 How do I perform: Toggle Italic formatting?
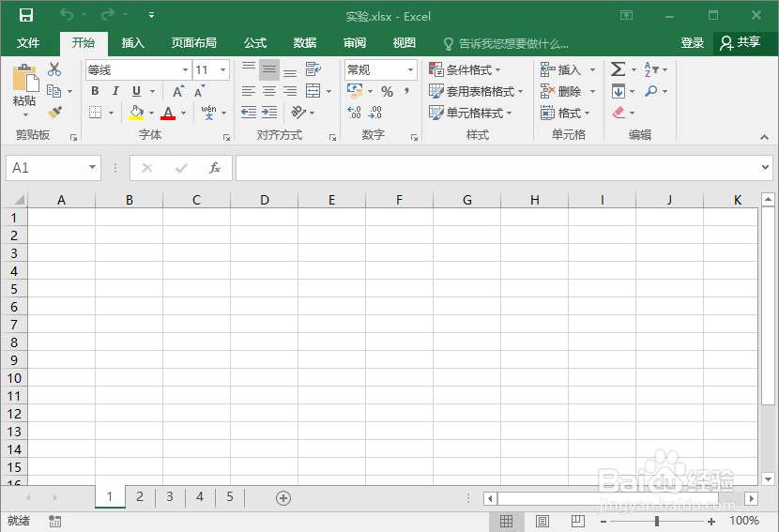tap(115, 91)
